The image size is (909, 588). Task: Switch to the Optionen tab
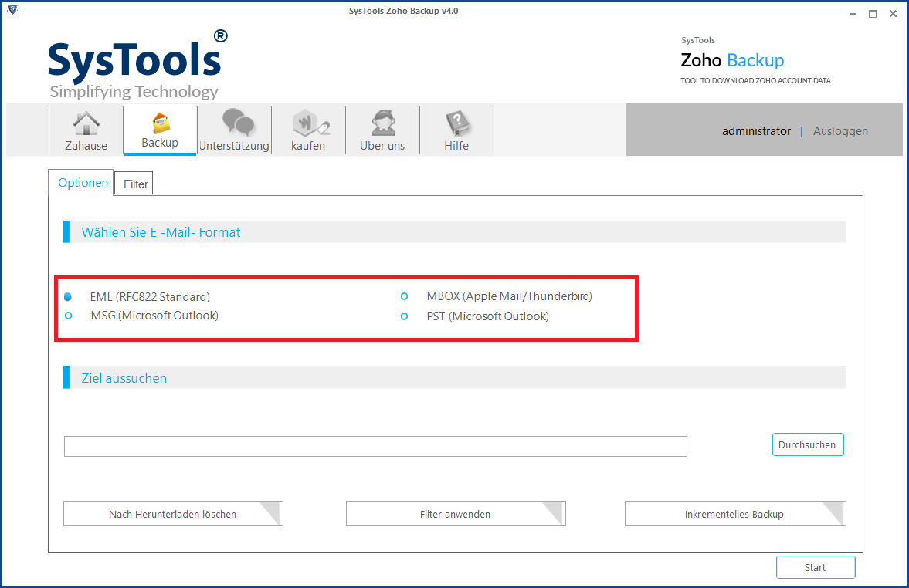click(83, 182)
